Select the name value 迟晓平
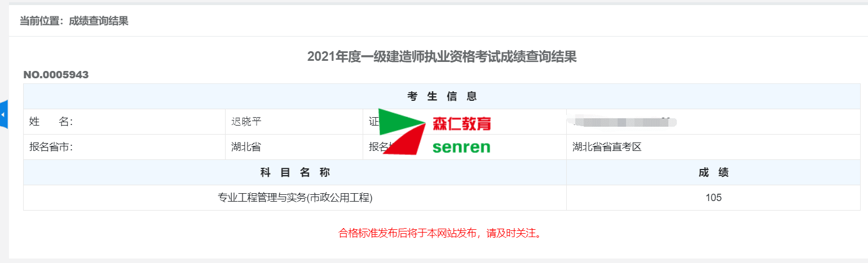 pos(246,122)
